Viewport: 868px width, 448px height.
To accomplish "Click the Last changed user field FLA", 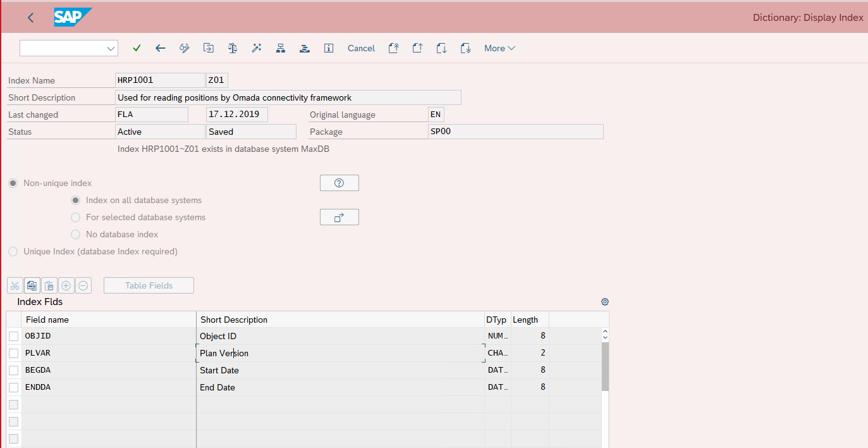I will pos(152,115).
